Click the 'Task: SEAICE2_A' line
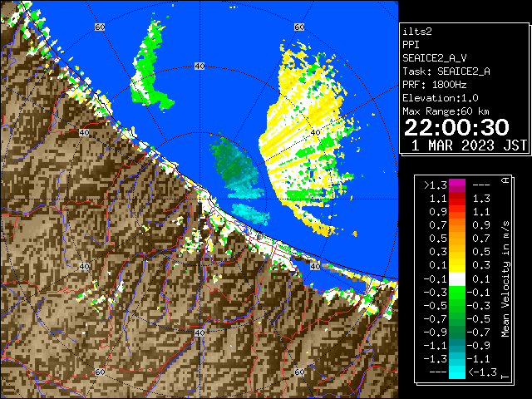Viewport: 532px width, 399px height. pyautogui.click(x=446, y=71)
